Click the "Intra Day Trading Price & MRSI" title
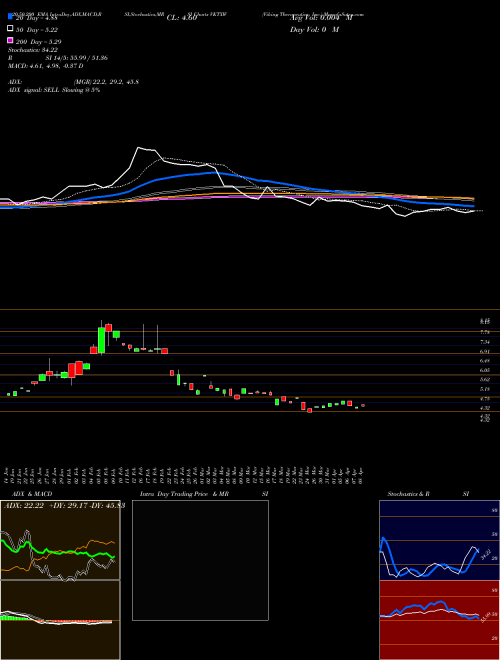Screen dimensions: 500x660 click(x=204, y=494)
